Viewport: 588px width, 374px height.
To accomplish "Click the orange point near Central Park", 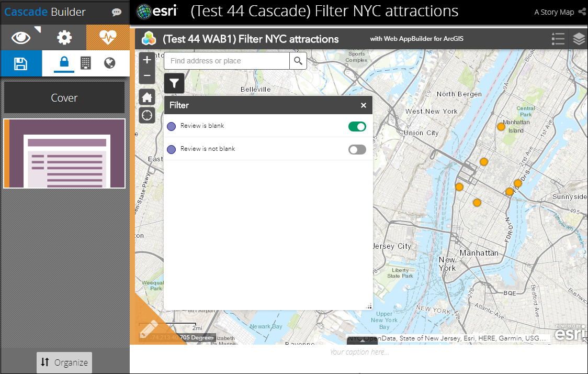I will pyautogui.click(x=501, y=127).
